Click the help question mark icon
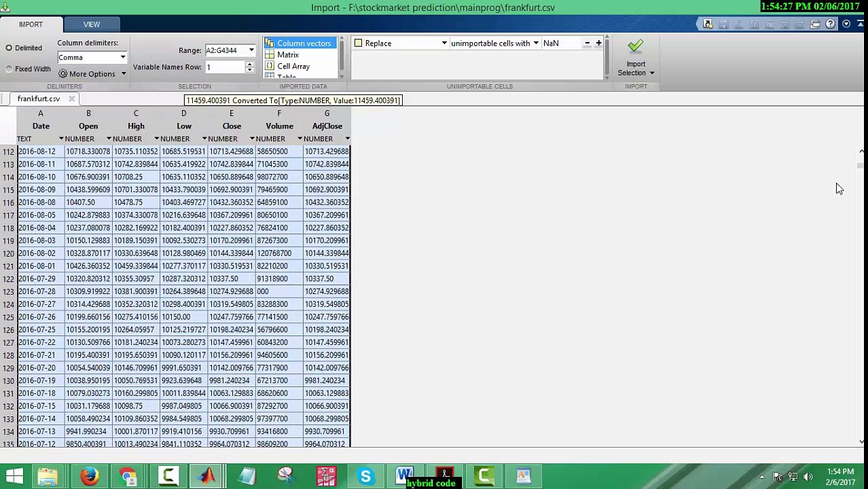The height and width of the screenshot is (489, 868). pyautogui.click(x=831, y=24)
